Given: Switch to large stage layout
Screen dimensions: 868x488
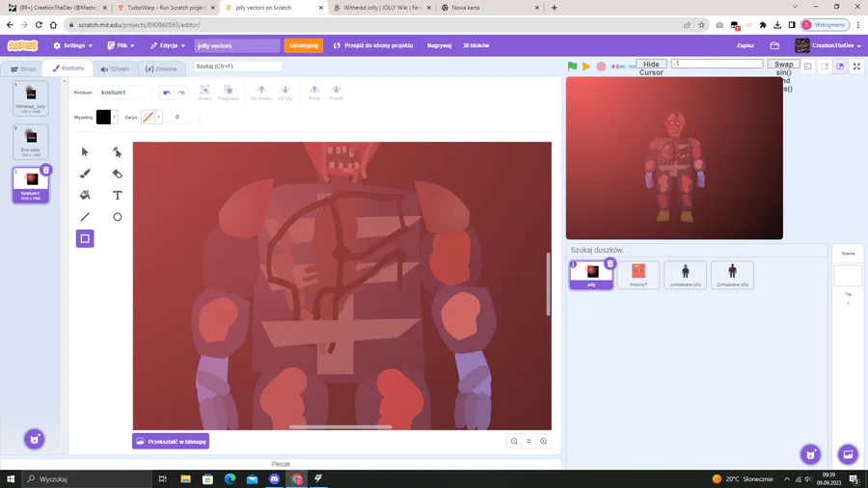Looking at the screenshot, I should click(x=840, y=67).
